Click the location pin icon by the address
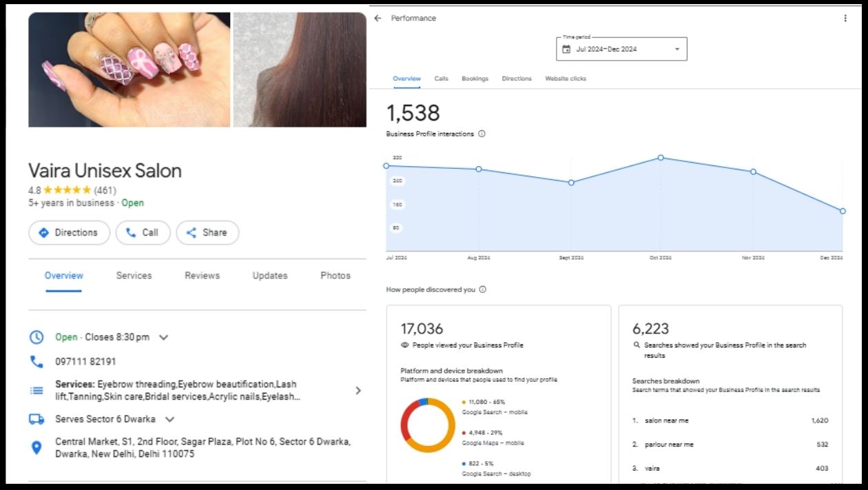Viewport: 868px width, 490px height. click(37, 448)
